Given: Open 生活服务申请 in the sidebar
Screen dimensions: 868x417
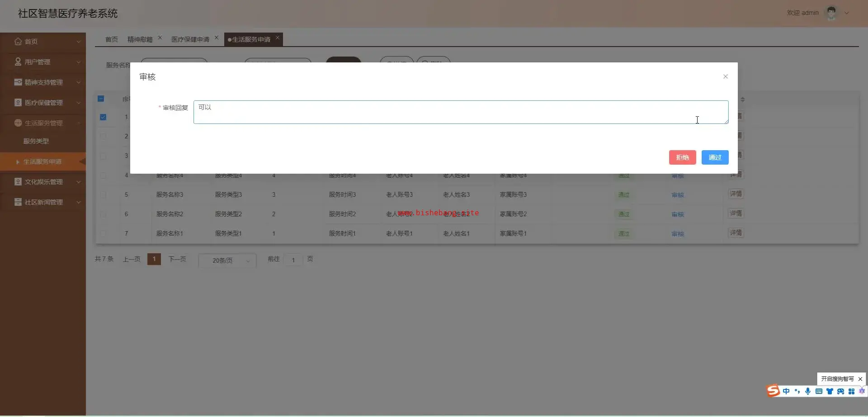Looking at the screenshot, I should (42, 161).
